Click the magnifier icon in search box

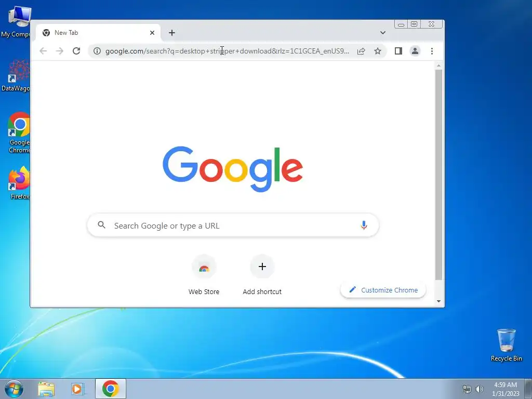pos(101,224)
